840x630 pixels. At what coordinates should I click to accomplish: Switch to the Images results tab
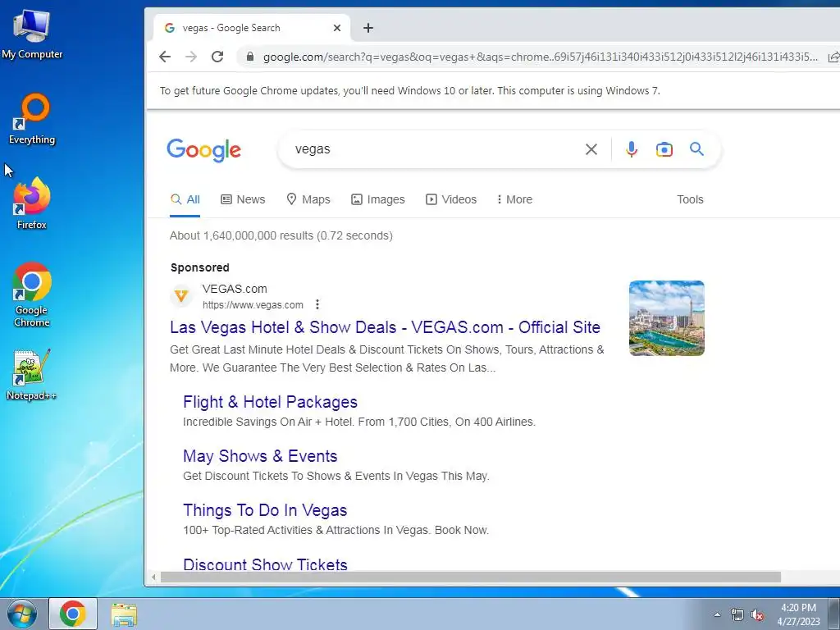click(377, 199)
